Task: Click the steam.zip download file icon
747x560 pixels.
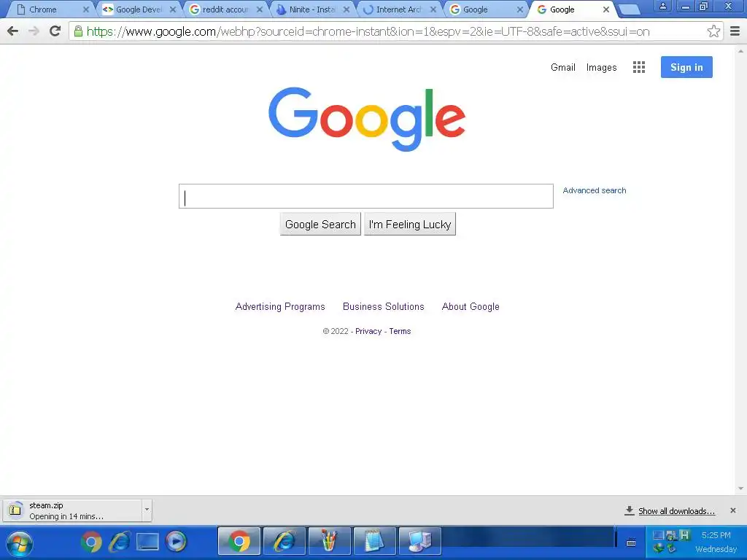Action: click(x=15, y=510)
